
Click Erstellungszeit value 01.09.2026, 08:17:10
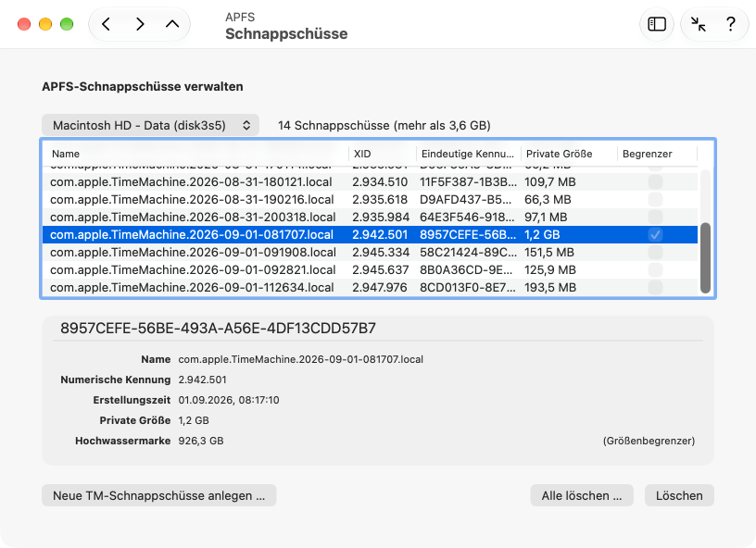click(229, 400)
